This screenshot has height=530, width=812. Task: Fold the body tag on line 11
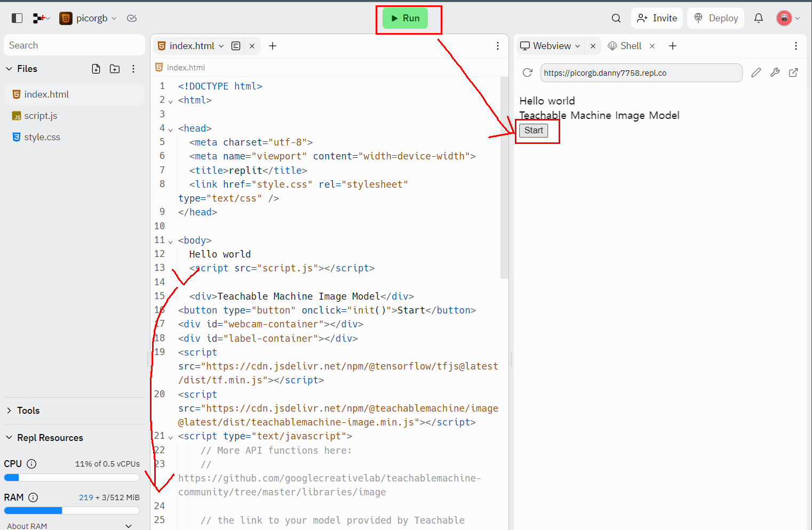click(x=171, y=241)
